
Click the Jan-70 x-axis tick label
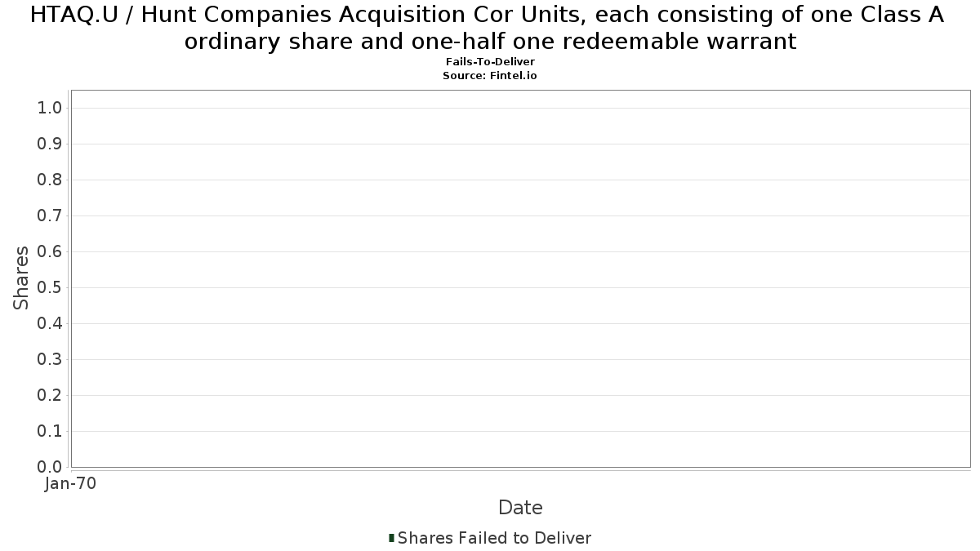click(x=71, y=483)
